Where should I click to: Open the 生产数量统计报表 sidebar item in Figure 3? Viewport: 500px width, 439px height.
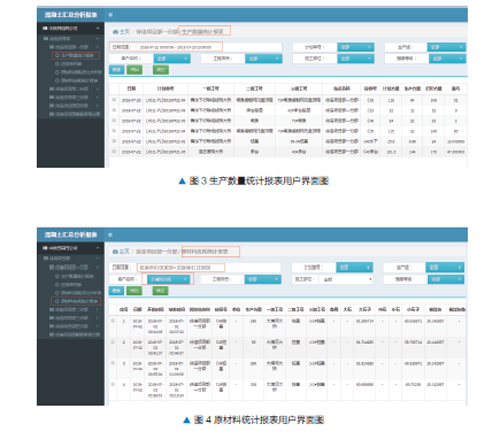tap(76, 56)
